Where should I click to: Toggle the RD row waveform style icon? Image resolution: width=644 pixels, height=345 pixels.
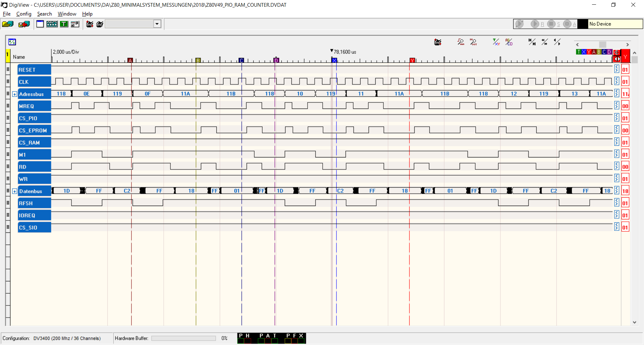click(x=616, y=166)
